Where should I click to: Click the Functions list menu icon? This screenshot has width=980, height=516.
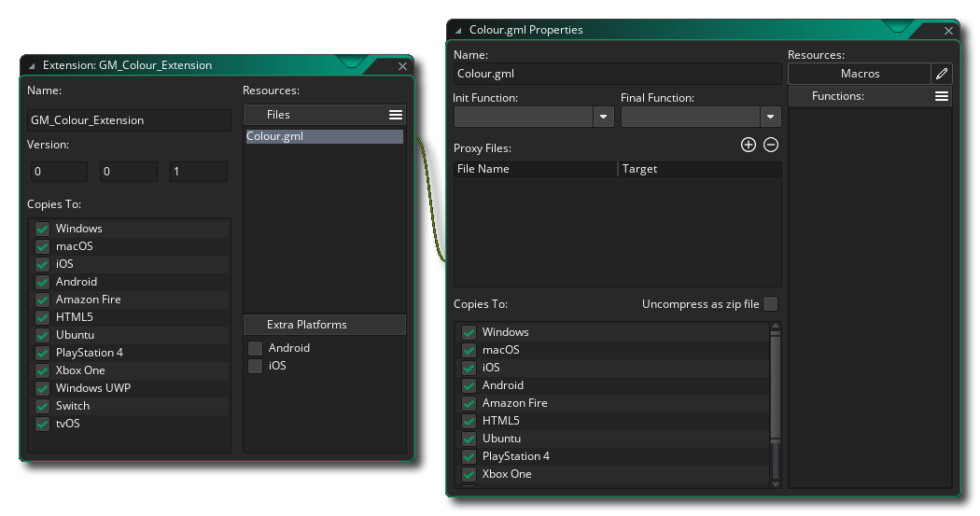click(941, 96)
